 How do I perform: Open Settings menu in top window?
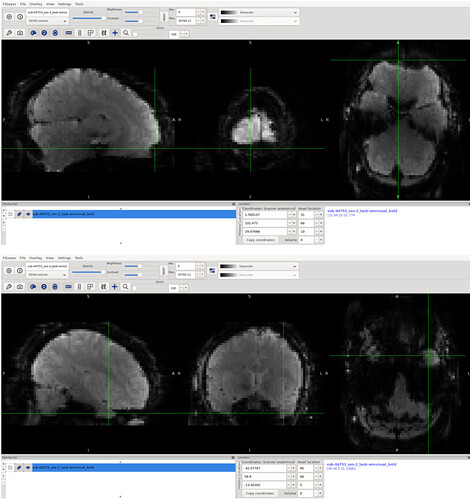coord(65,4)
